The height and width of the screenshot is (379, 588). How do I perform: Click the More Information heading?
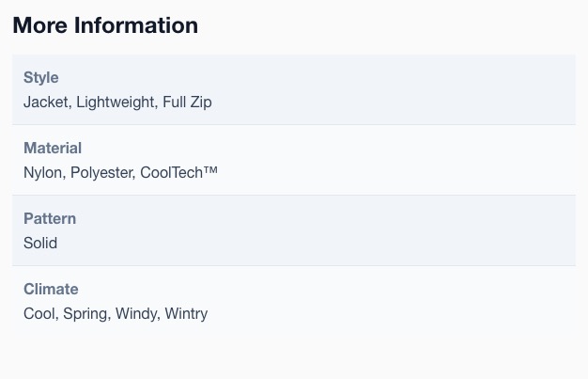point(105,25)
